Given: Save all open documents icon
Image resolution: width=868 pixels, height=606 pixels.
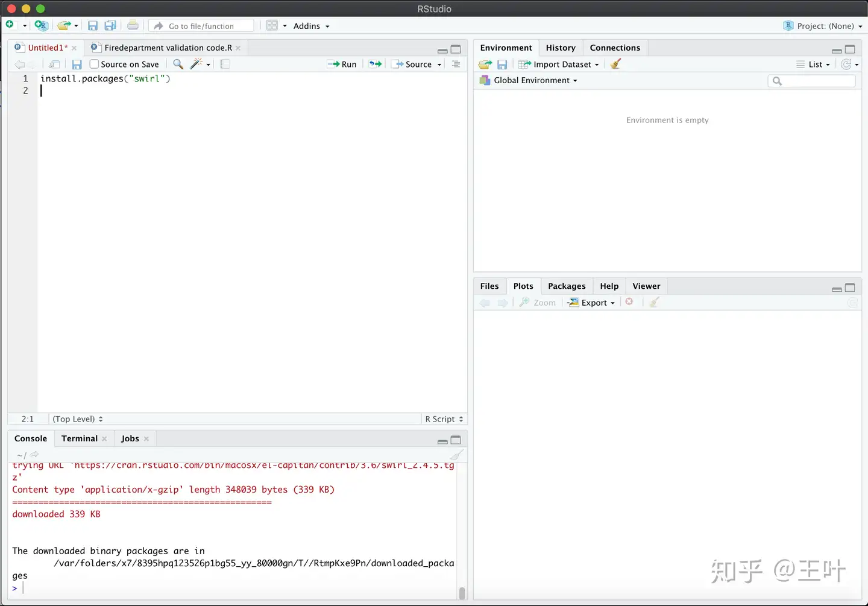Looking at the screenshot, I should (110, 25).
